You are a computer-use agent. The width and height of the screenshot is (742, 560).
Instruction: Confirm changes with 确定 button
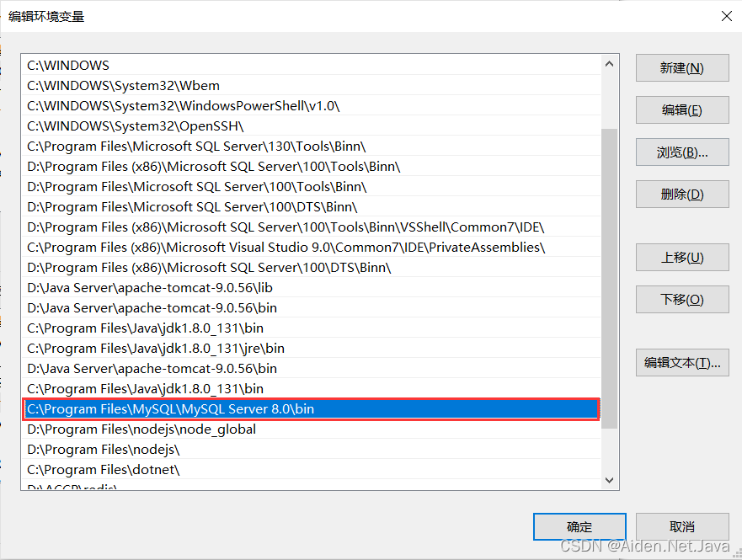point(579,526)
